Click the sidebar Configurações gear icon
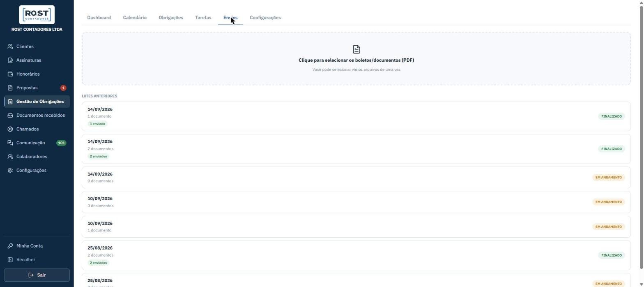The image size is (644, 287). (x=10, y=171)
